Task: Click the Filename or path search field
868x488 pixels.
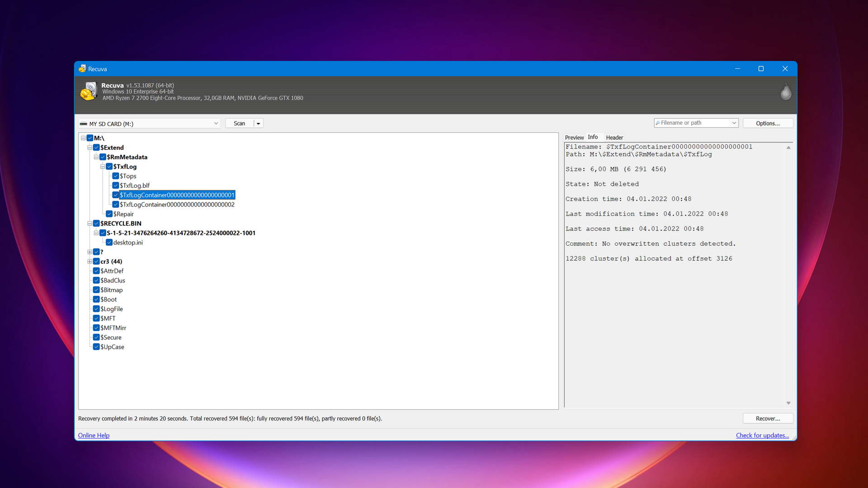Action: point(693,123)
